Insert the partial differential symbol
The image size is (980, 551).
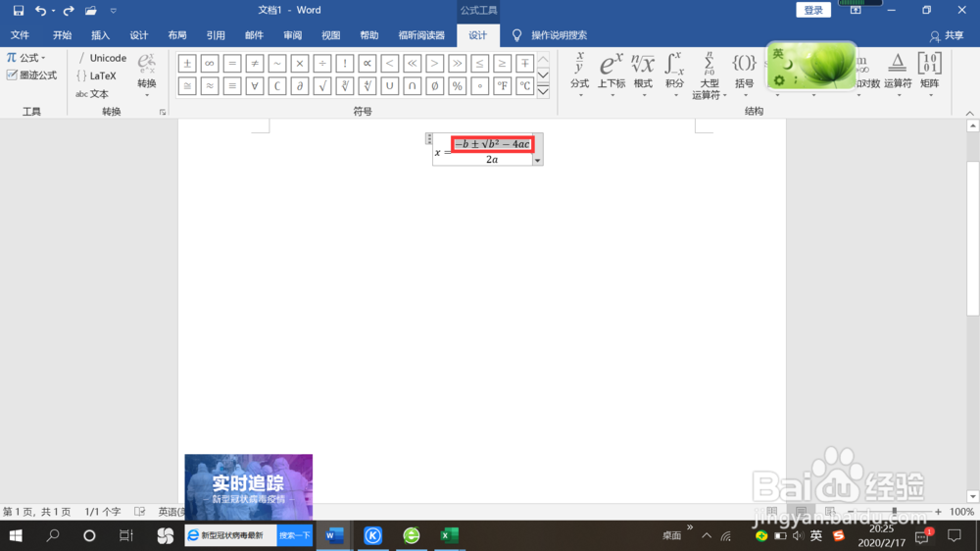pos(299,85)
